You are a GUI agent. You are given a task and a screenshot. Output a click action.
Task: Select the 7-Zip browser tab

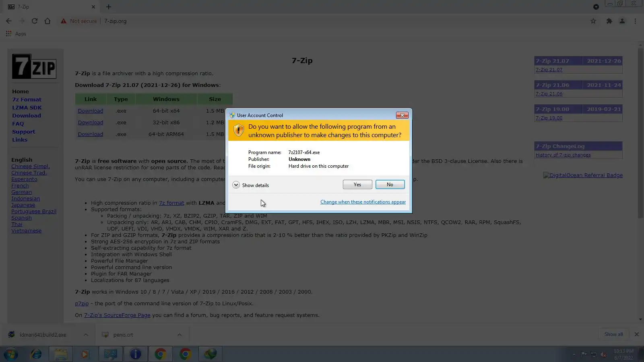point(50,7)
